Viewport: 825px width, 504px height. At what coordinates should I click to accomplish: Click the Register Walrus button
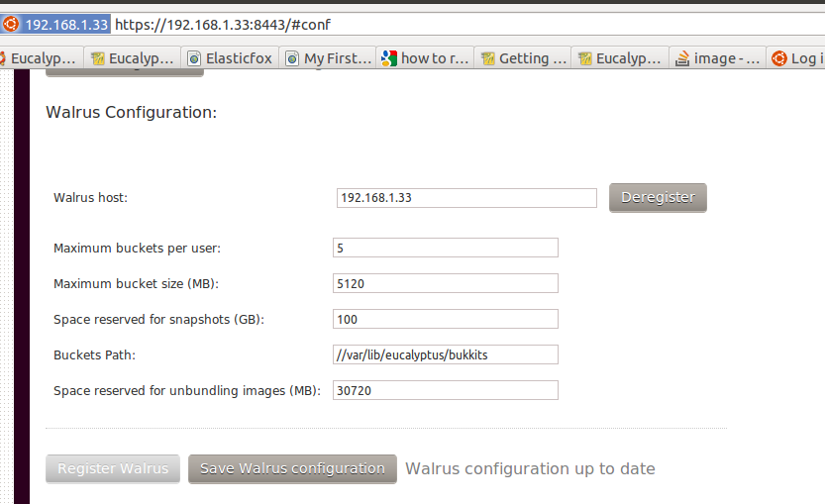point(113,468)
